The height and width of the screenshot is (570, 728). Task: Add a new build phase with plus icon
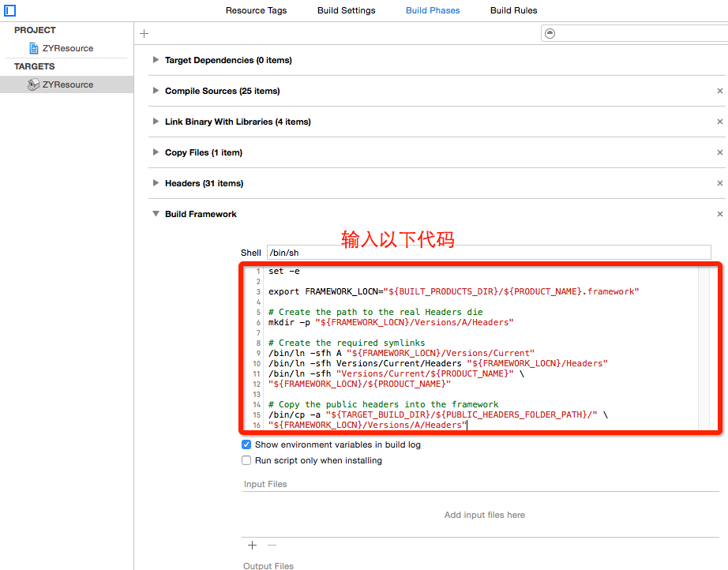pyautogui.click(x=144, y=33)
